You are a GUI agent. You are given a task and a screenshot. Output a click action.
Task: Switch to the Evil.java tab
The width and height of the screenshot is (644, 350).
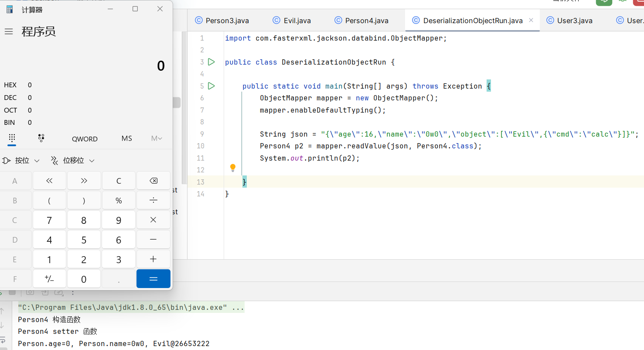[x=292, y=21]
